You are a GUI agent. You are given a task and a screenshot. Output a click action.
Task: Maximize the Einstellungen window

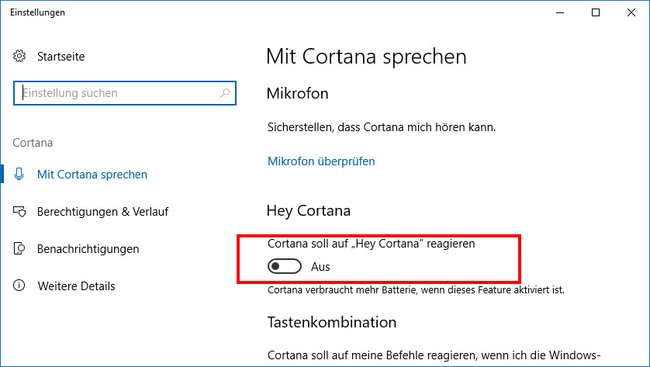(x=596, y=12)
